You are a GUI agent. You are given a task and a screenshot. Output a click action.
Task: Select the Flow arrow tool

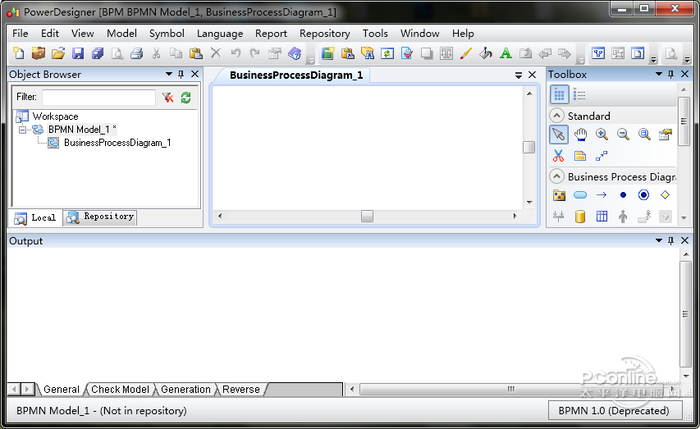pos(601,195)
